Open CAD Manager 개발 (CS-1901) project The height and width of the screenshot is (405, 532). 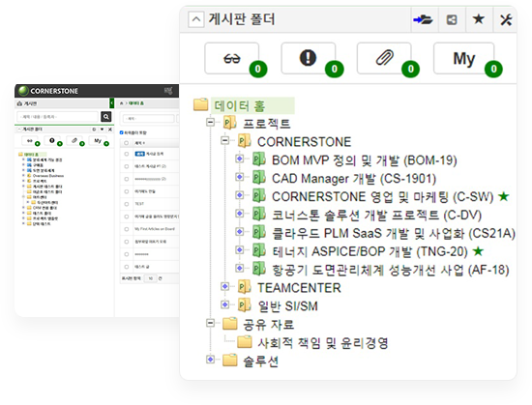point(354,178)
